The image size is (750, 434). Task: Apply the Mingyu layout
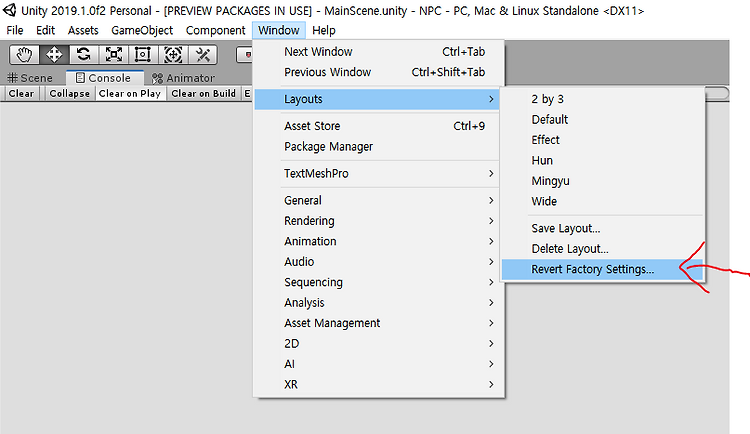pos(602,181)
